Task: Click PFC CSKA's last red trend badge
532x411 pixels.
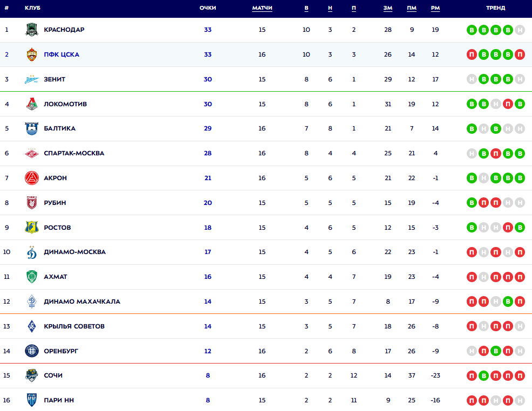Action: pos(520,54)
